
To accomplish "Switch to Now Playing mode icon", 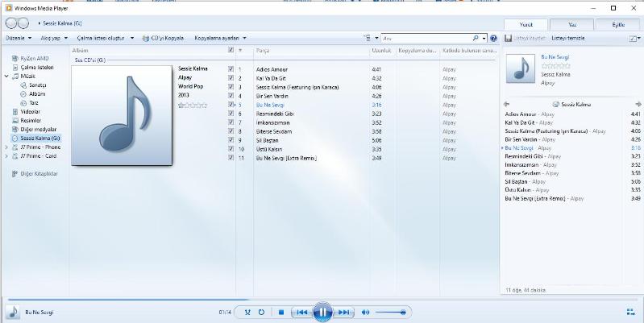I will 629,312.
